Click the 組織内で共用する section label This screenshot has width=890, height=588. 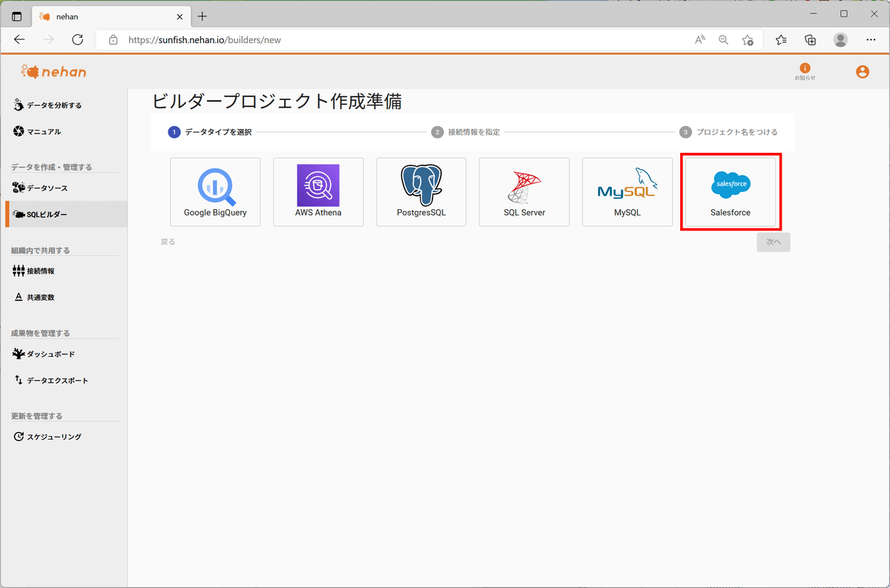(x=40, y=251)
